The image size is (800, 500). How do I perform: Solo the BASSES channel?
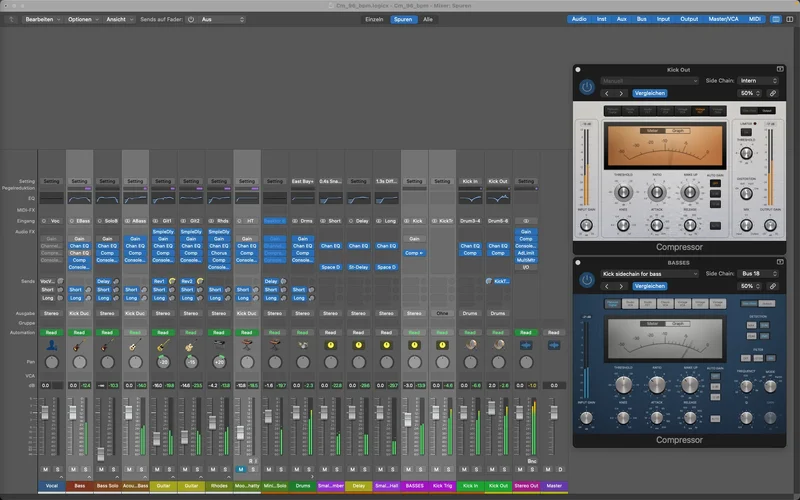[420, 469]
